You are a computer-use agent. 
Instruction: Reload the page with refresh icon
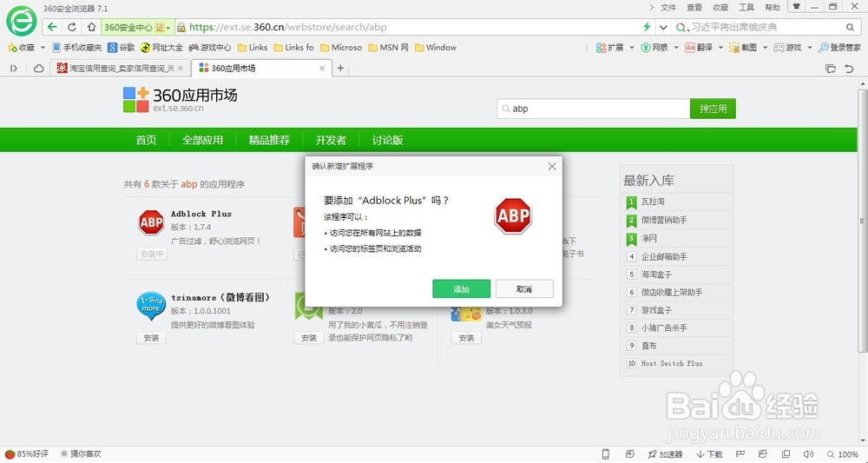point(72,27)
